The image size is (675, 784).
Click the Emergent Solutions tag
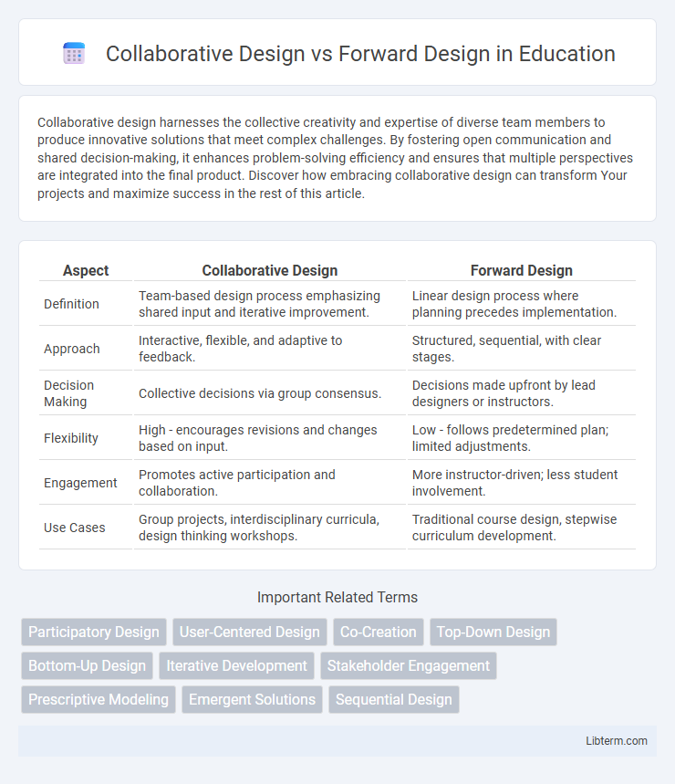252,699
